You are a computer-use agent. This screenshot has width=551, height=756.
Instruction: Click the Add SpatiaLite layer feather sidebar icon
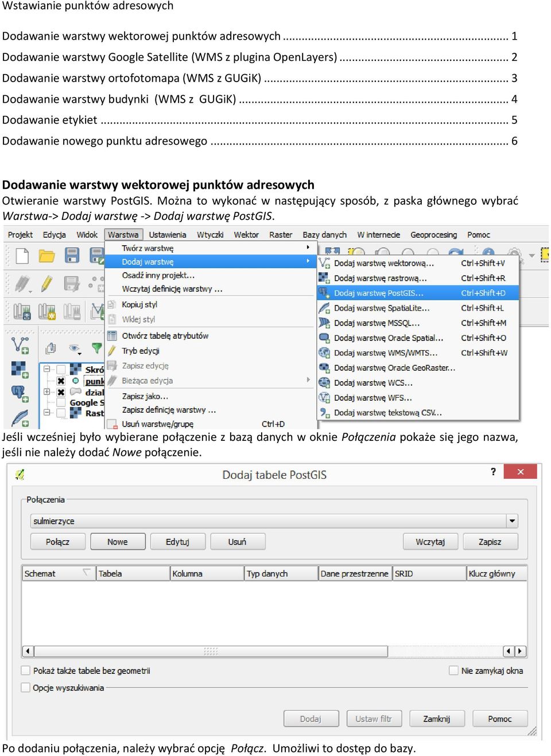pos(20,418)
